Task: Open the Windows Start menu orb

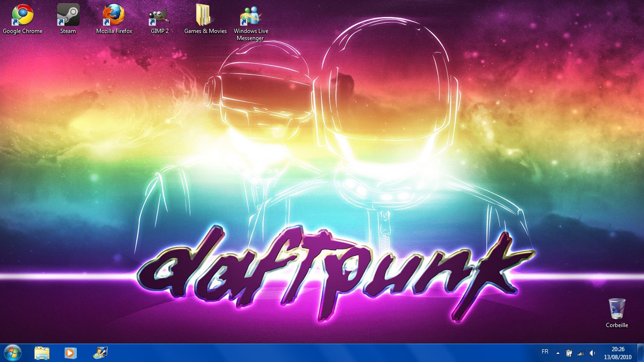Action: [12, 353]
